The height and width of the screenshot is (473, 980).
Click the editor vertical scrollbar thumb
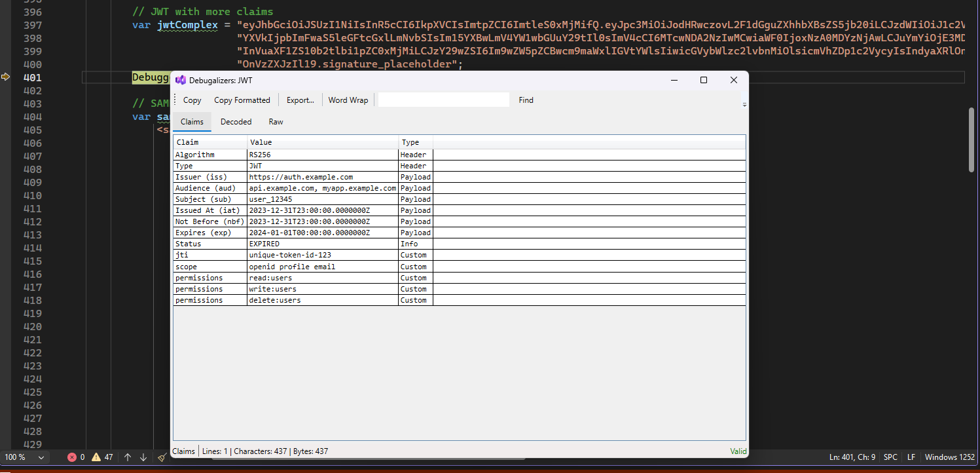click(x=972, y=140)
